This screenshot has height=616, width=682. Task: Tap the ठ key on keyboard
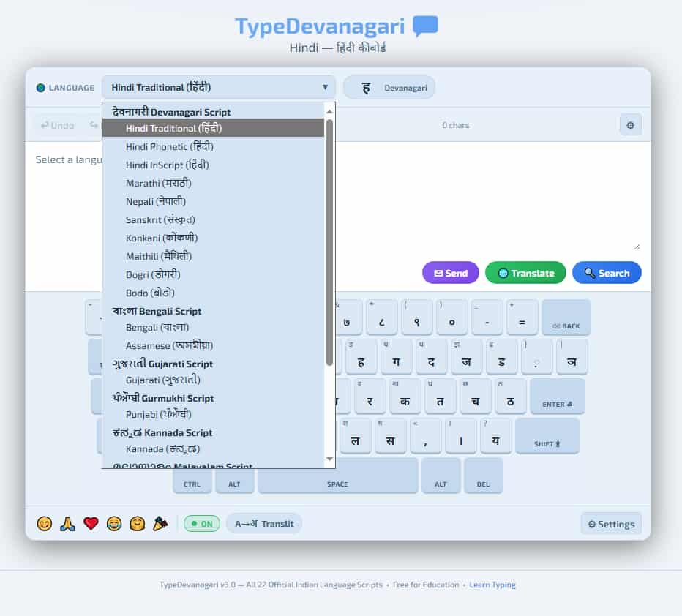tap(511, 396)
